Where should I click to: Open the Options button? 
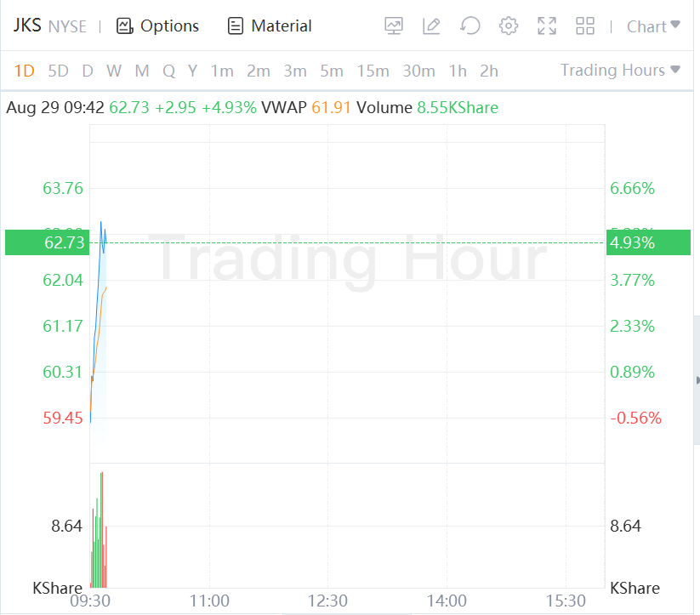click(158, 26)
